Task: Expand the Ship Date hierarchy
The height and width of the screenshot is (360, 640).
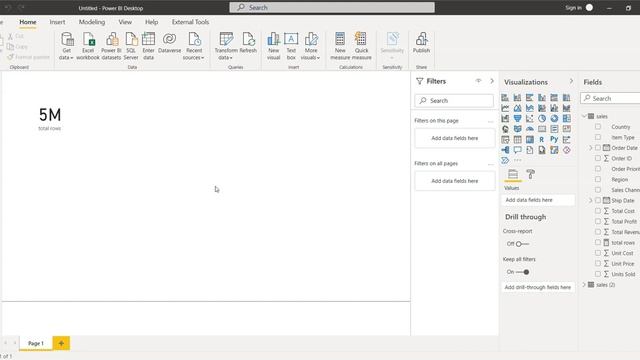Action: 591,200
